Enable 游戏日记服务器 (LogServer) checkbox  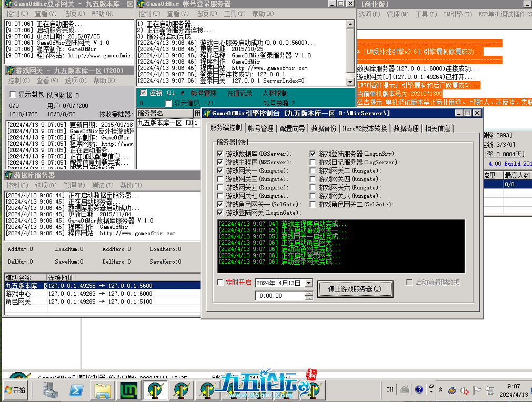click(313, 163)
